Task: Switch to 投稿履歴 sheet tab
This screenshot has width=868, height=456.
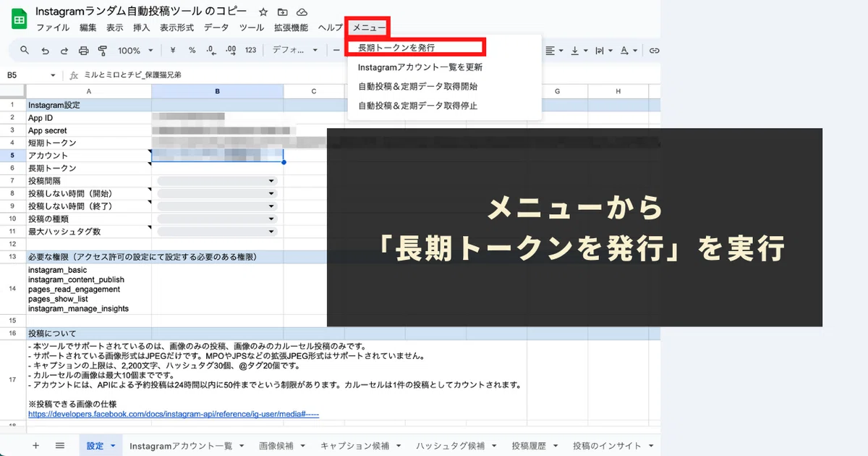Action: pyautogui.click(x=529, y=446)
